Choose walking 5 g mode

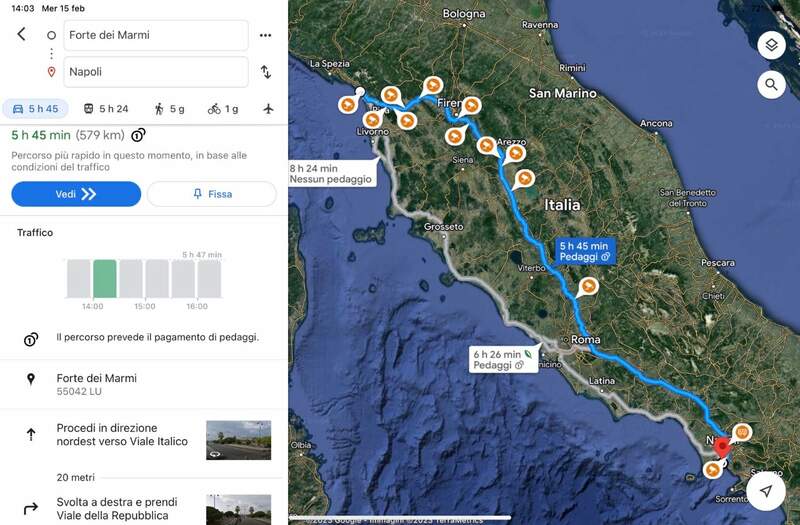coord(169,108)
